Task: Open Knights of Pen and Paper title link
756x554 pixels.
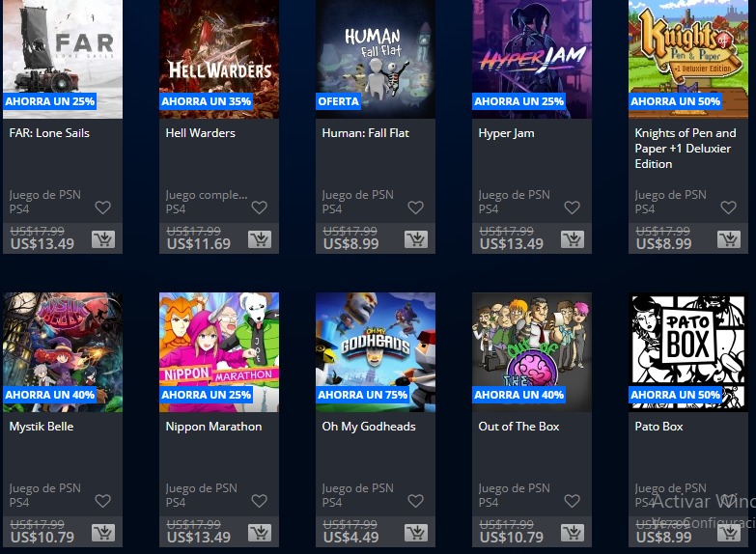Action: [x=686, y=148]
